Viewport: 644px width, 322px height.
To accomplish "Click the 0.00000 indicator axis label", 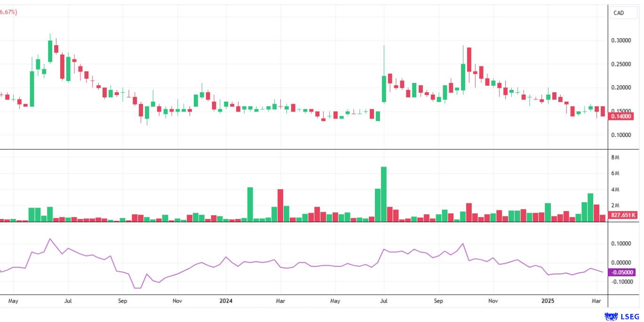I will pos(621,263).
